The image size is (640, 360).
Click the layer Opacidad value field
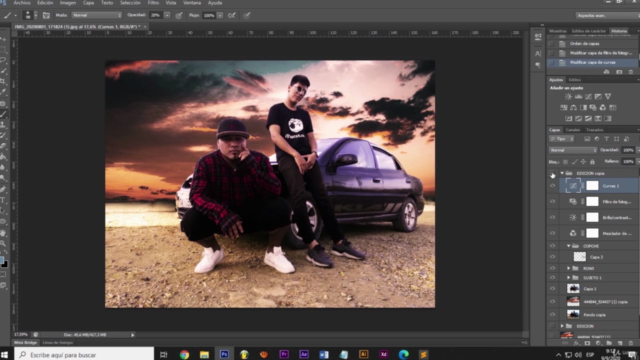click(x=628, y=150)
